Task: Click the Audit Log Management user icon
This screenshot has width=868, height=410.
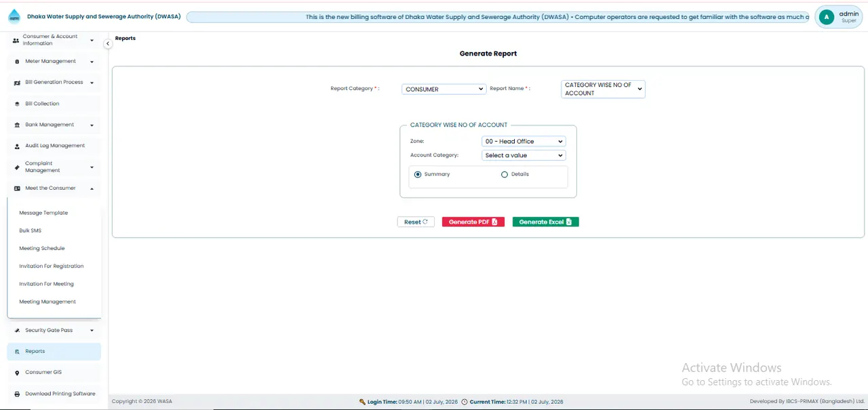Action: 17,146
